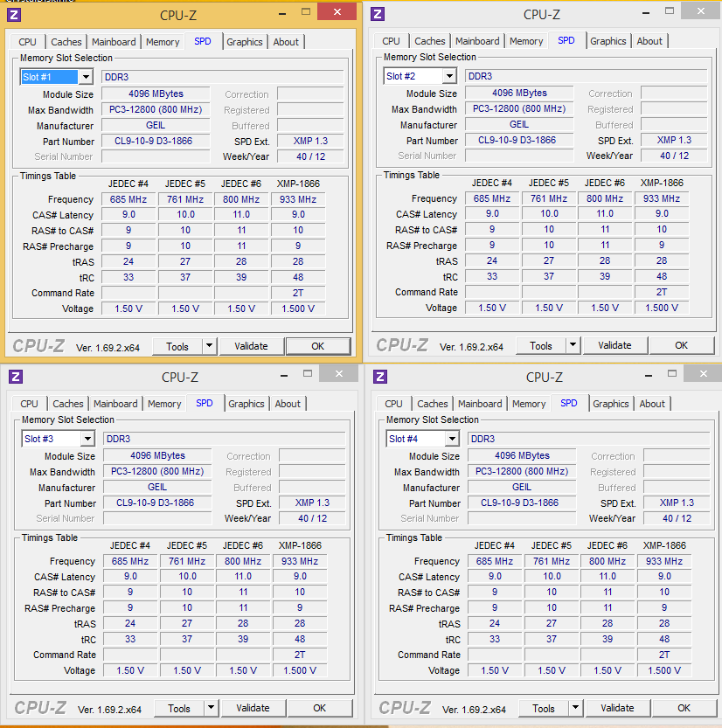Click XMP 1.3 SPD Ext. value, Slot #1 window
Image resolution: width=722 pixels, height=728 pixels.
click(310, 142)
